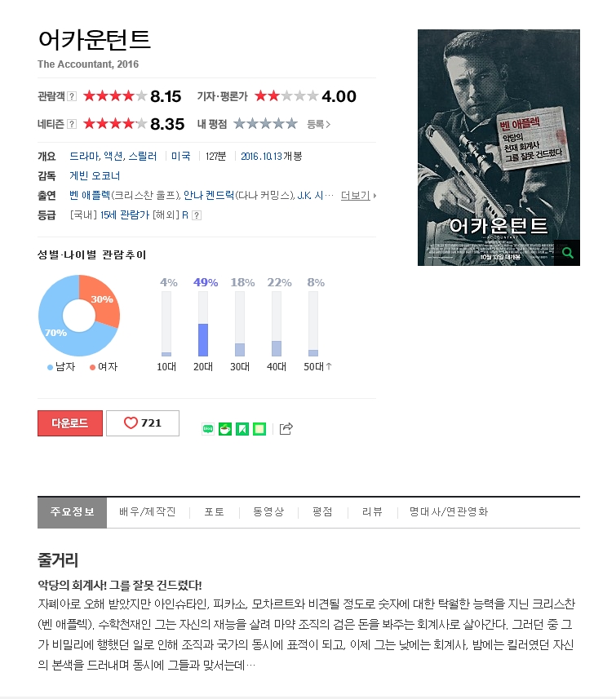Click the yellow-green memo share icon
The image size is (616, 699).
pos(259,429)
